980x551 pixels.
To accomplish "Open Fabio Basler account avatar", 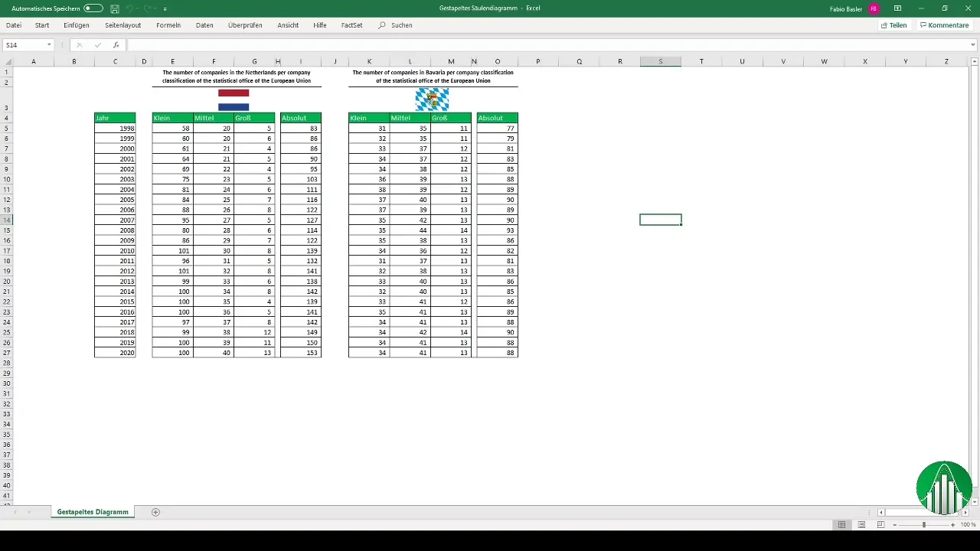I will click(x=874, y=8).
